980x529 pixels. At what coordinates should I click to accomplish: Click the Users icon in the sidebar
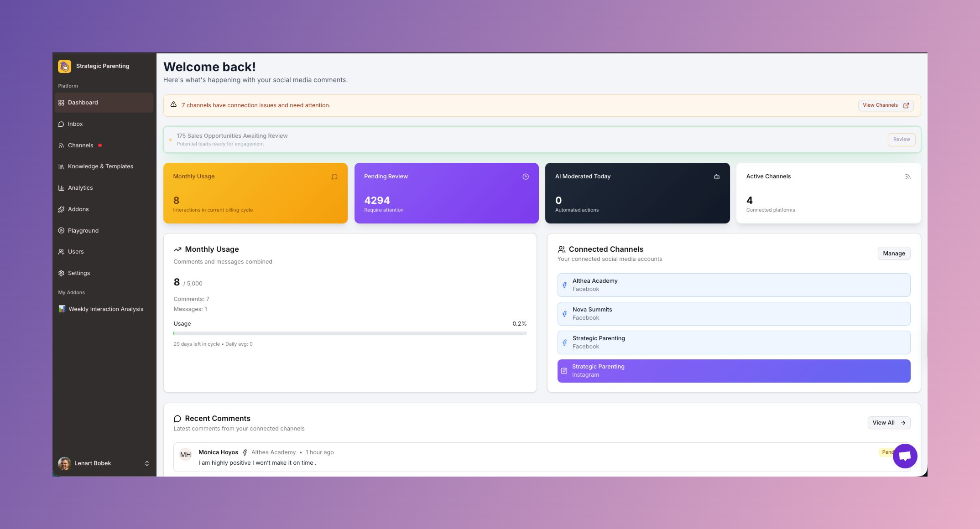pos(61,252)
